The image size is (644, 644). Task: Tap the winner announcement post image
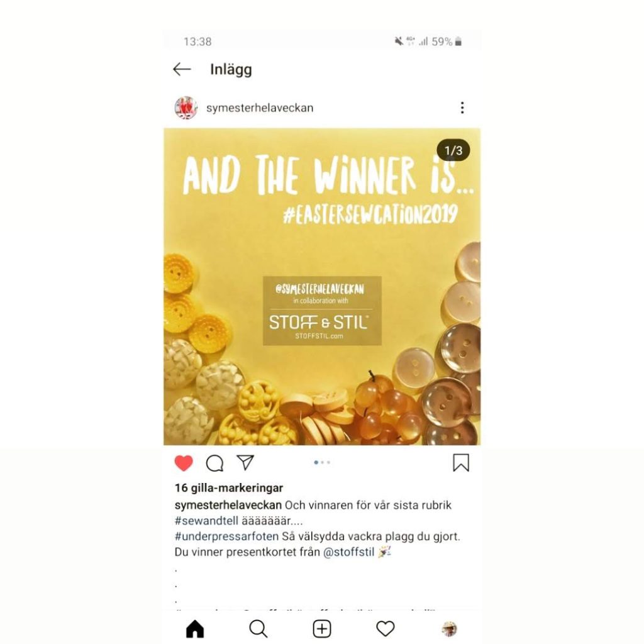[322, 287]
